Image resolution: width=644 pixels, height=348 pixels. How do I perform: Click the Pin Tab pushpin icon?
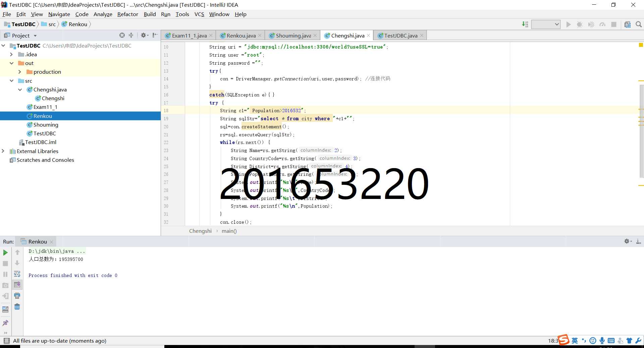tap(5, 323)
